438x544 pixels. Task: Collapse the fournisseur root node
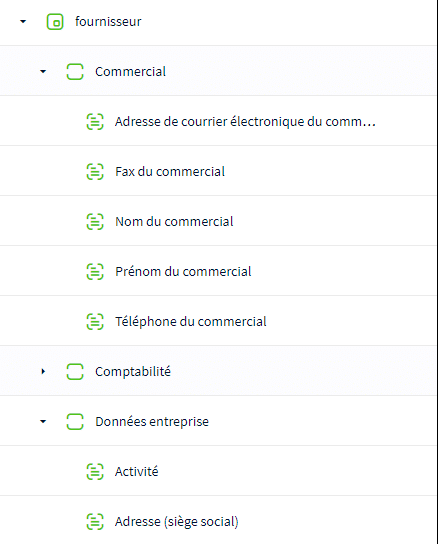[23, 22]
